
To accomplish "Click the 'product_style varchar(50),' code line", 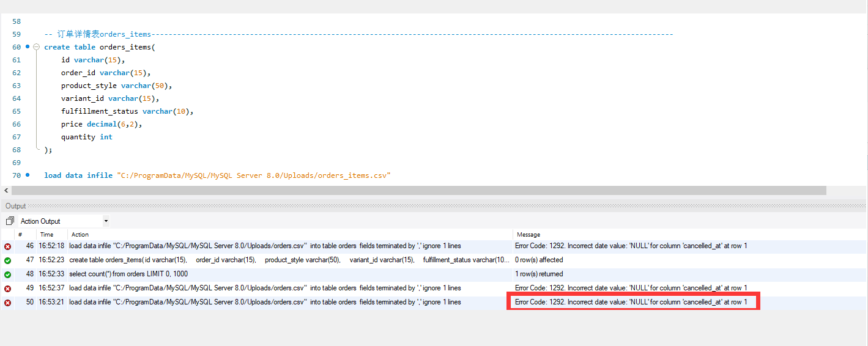I will coord(117,86).
